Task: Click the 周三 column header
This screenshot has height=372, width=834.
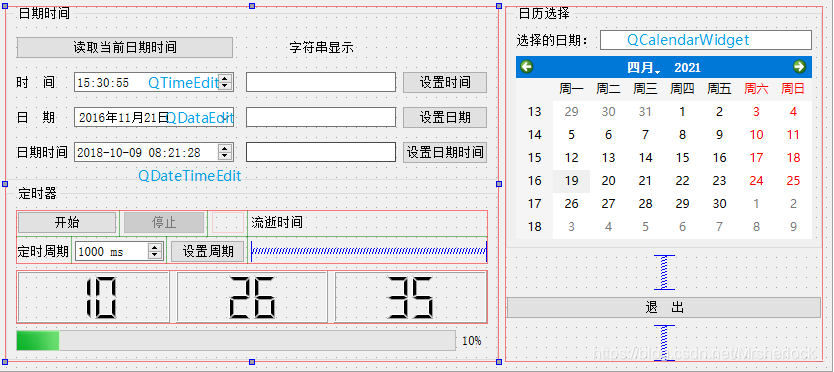Action: 645,89
